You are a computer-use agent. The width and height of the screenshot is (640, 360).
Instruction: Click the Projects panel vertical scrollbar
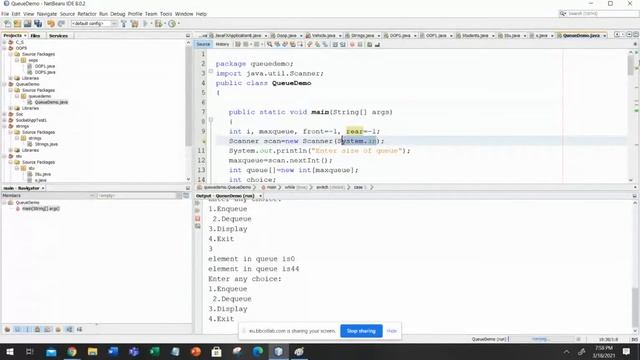188,110
